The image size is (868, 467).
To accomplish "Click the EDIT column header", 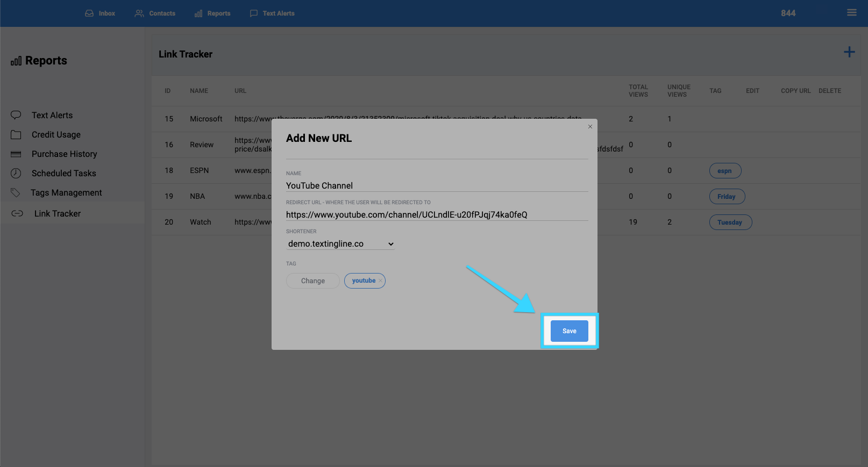I will tap(752, 91).
